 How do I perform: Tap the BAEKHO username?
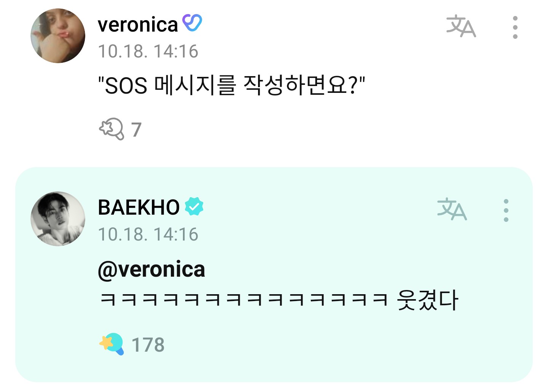click(139, 207)
